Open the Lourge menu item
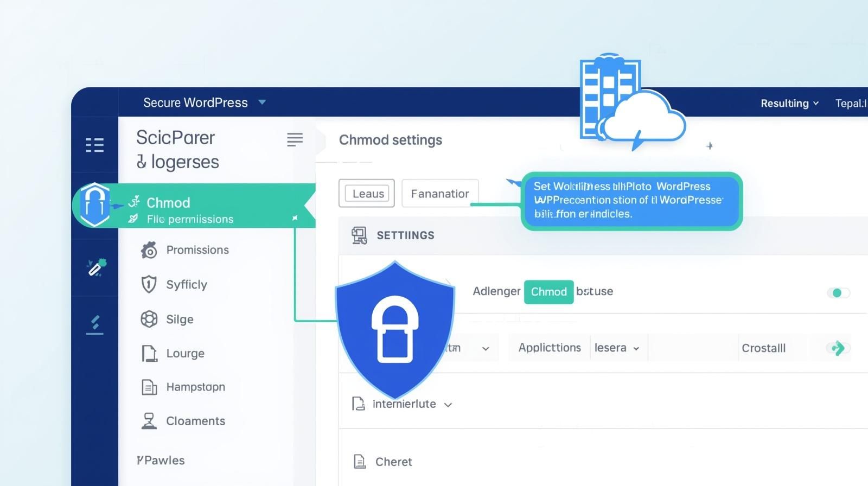This screenshot has height=486, width=868. pos(185,353)
